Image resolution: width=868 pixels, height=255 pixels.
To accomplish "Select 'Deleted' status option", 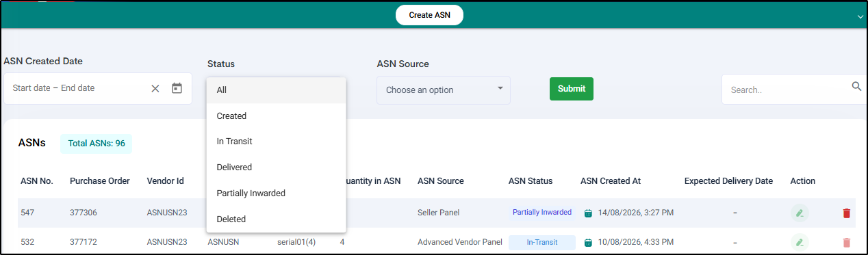I will click(x=277, y=219).
